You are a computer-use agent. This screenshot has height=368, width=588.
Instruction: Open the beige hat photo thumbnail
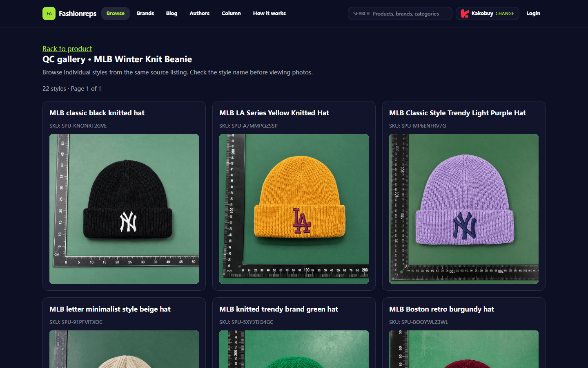pyautogui.click(x=124, y=349)
